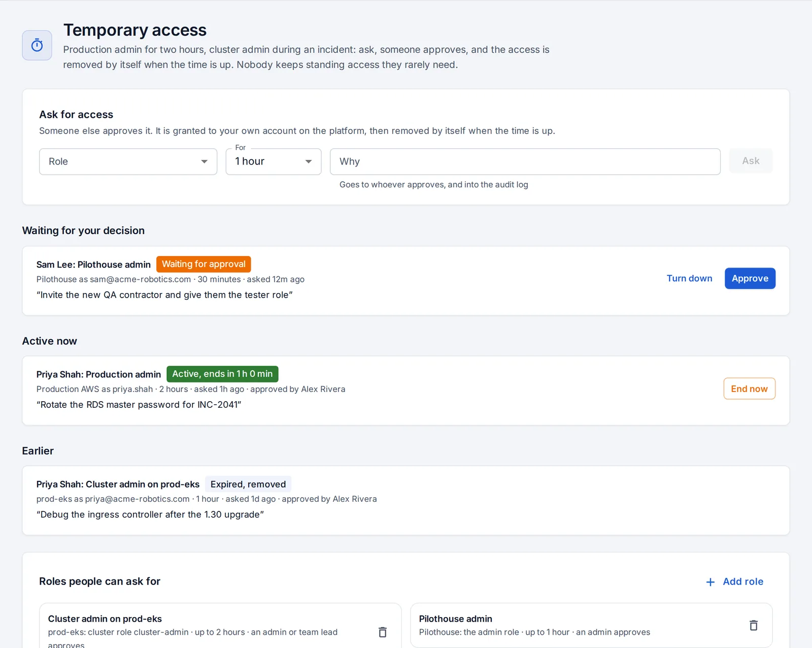Click the Active now heading

click(50, 341)
